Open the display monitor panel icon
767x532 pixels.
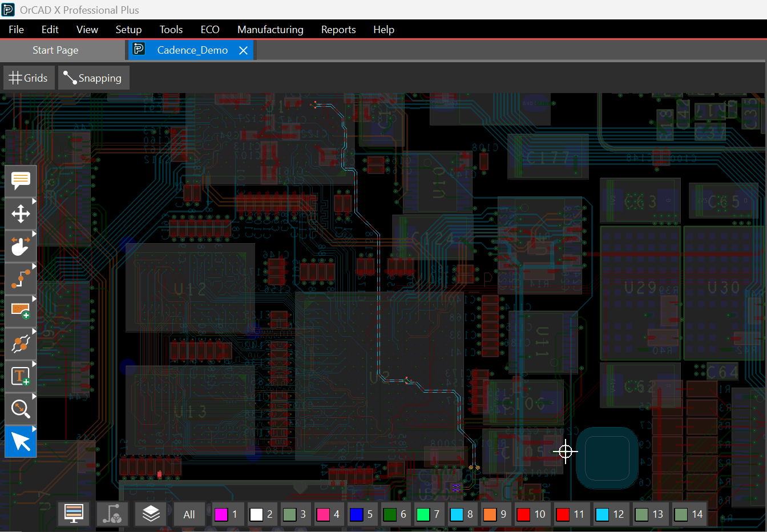pyautogui.click(x=74, y=514)
